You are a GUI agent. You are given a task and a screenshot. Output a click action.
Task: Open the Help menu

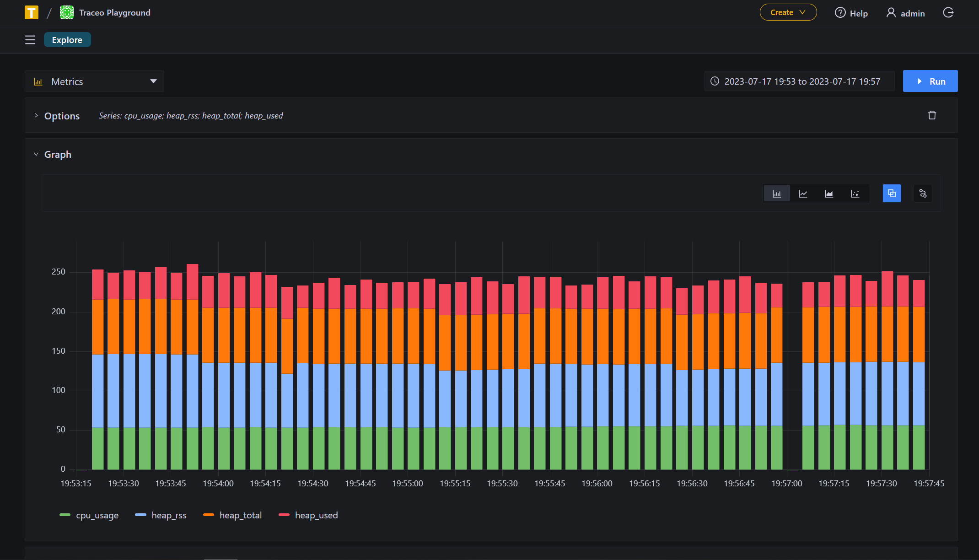tap(851, 13)
